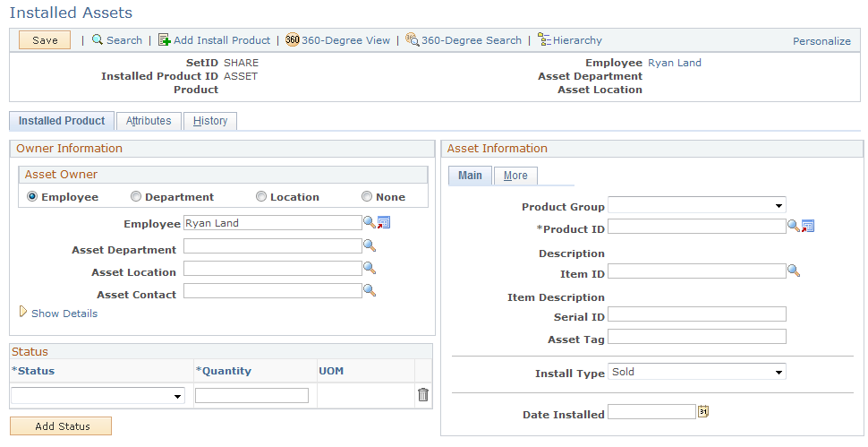Viewport: 868px width, 447px height.
Task: Expand Show Details in Owner Information
Action: pyautogui.click(x=22, y=313)
